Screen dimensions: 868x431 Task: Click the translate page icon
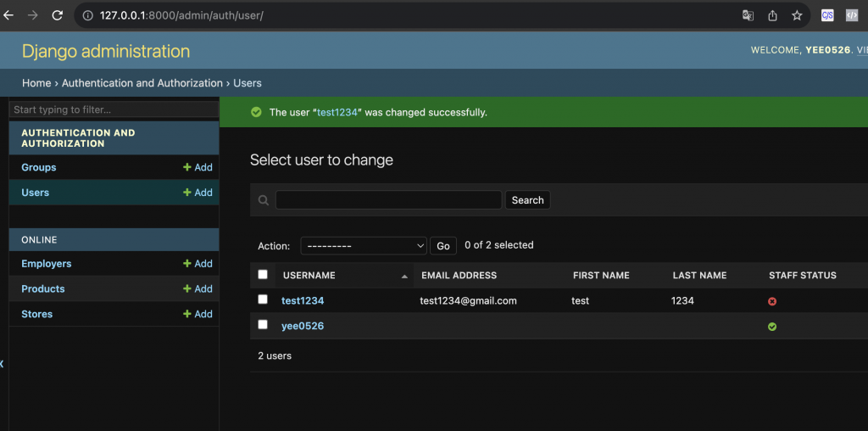coord(748,15)
